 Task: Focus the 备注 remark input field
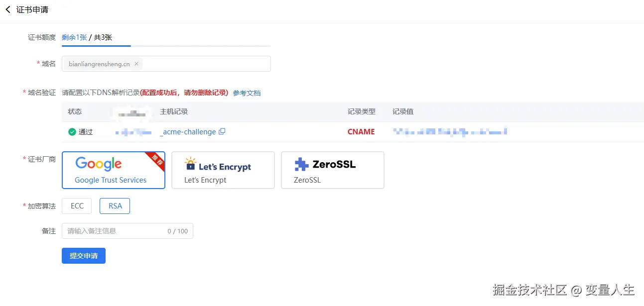point(128,231)
